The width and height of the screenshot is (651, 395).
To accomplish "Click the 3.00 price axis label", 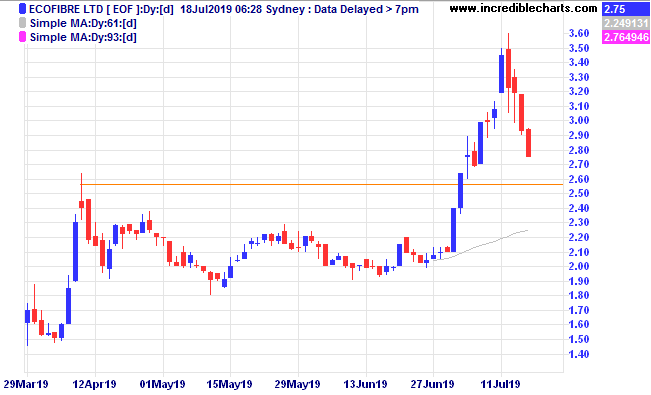I will (579, 120).
